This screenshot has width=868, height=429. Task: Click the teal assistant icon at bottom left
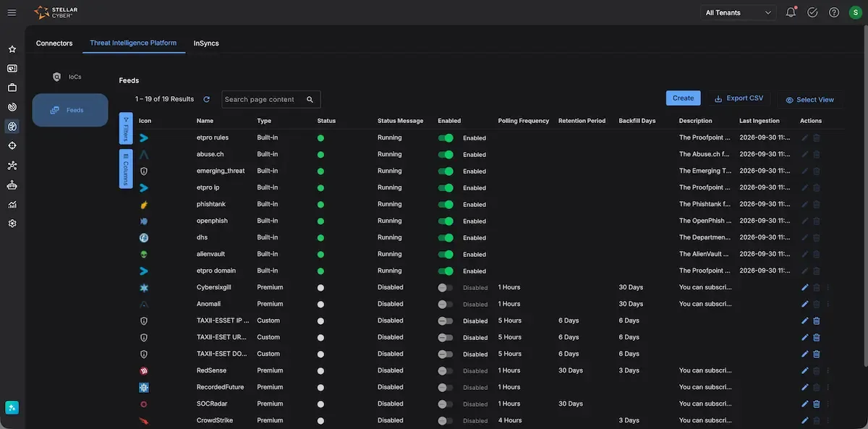point(12,408)
